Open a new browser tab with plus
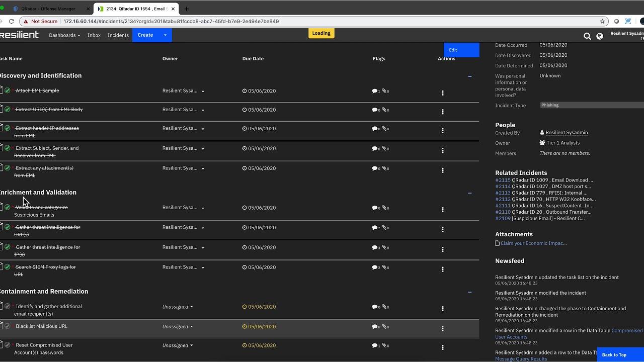 186,9
